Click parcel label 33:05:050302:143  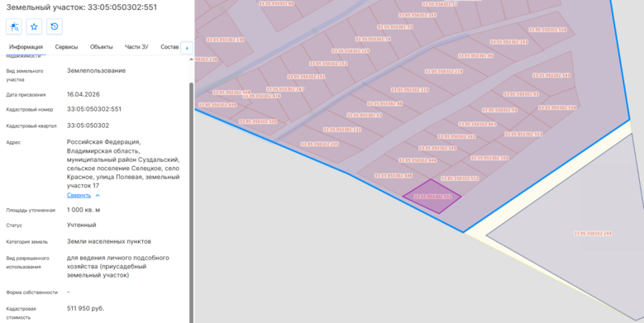click(417, 15)
